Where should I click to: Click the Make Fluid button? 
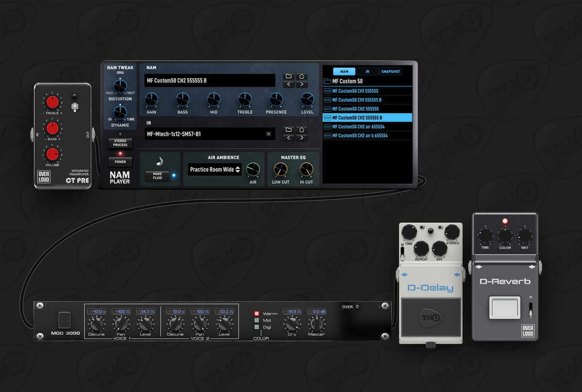[158, 176]
